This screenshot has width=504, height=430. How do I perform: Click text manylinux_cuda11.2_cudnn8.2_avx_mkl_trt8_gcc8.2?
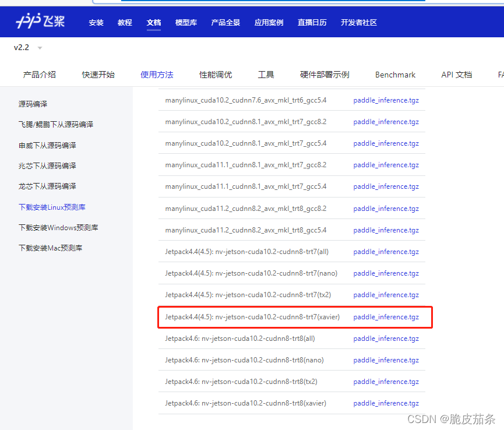[246, 209]
